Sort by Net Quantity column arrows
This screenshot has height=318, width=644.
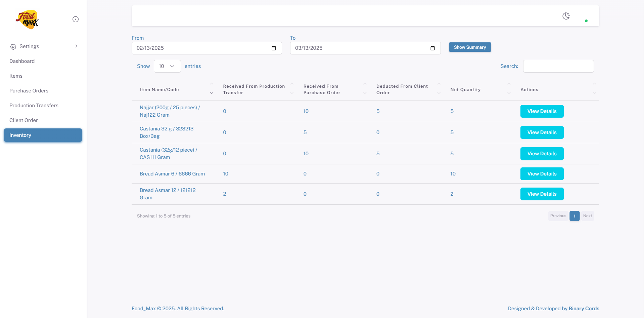click(x=509, y=89)
